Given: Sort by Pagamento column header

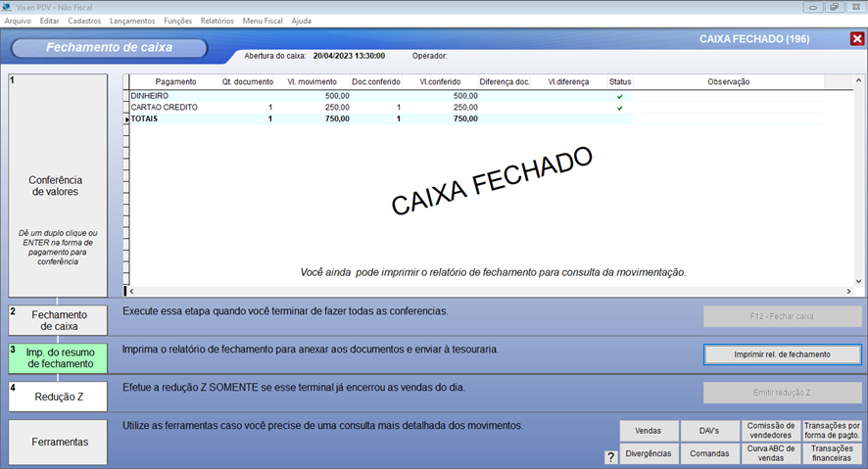Looking at the screenshot, I should 175,82.
